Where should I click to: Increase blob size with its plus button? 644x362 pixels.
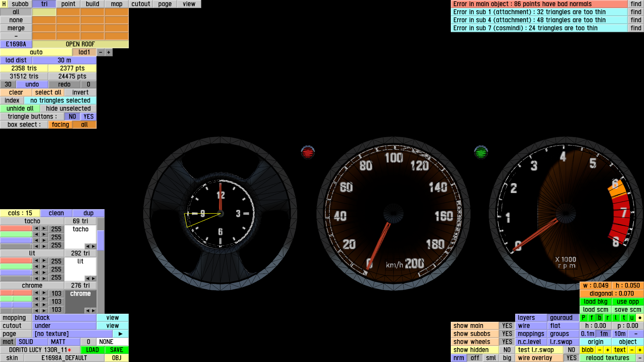pos(607,350)
